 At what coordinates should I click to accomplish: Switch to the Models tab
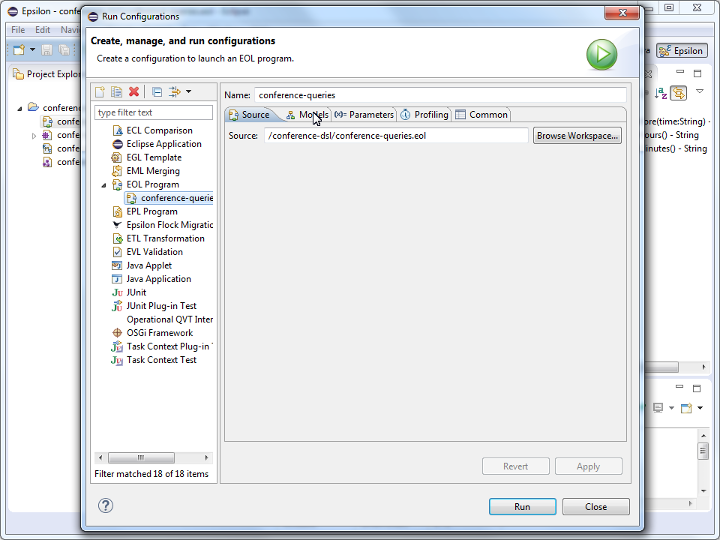306,114
